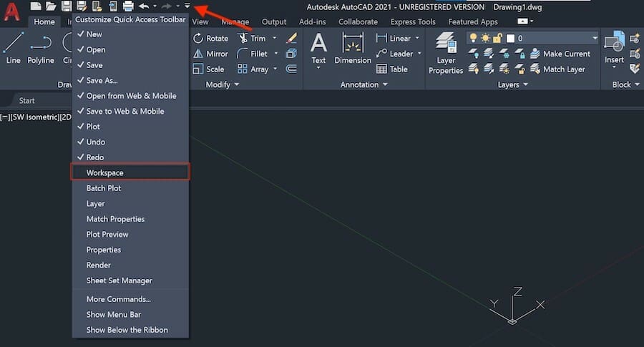
Task: Open the Undo history dropdown arrow
Action: tap(155, 6)
